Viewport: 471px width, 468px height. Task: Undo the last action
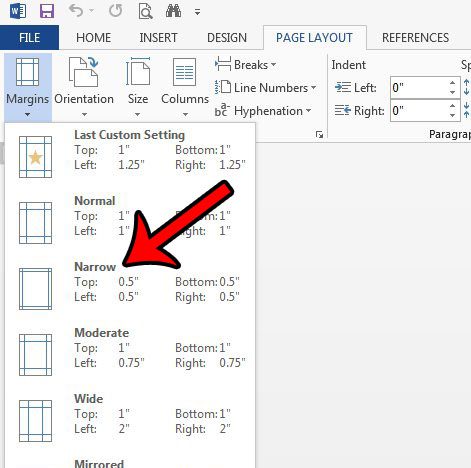[76, 11]
